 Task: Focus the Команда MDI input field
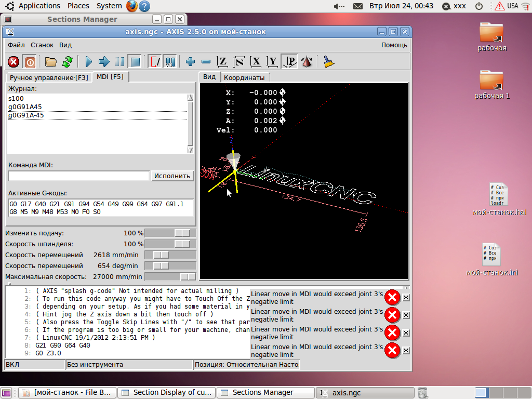pyautogui.click(x=79, y=176)
